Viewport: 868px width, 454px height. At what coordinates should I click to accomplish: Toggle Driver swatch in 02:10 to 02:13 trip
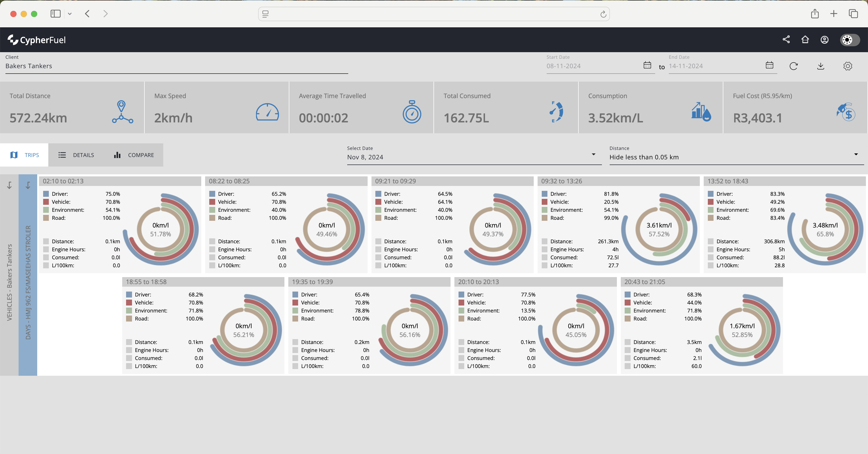[x=46, y=194]
